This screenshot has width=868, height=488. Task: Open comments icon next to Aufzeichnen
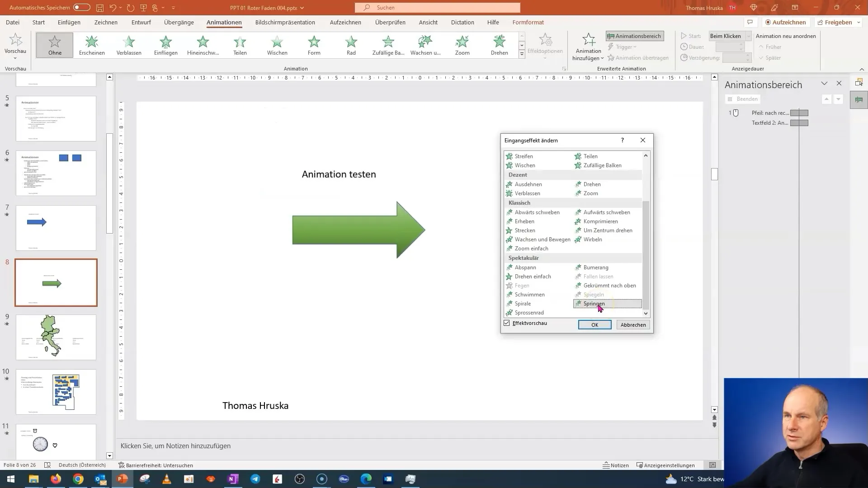coord(750,22)
